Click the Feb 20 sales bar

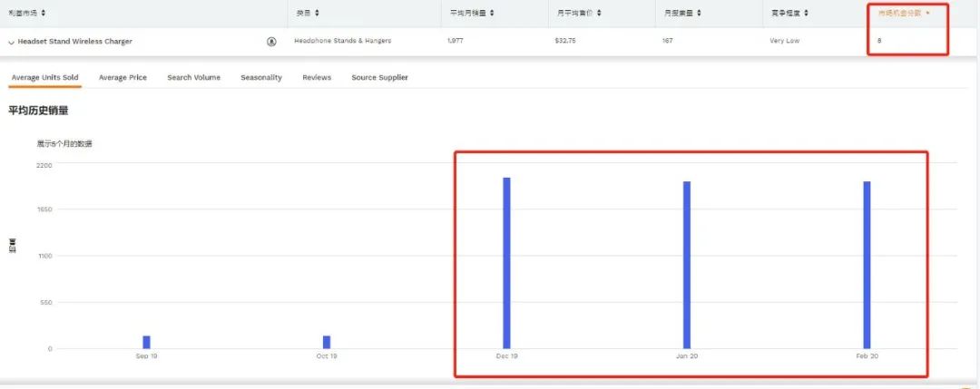tap(867, 265)
